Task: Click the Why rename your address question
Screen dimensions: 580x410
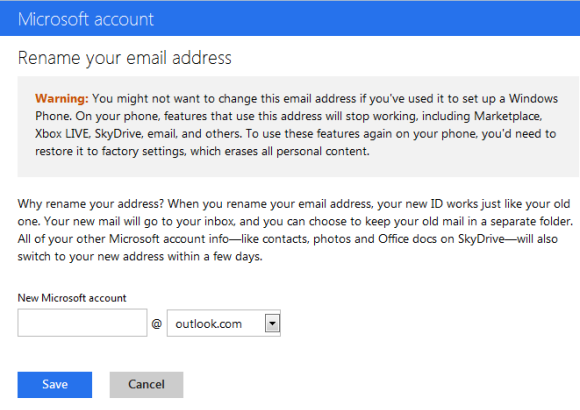Action: coord(90,204)
